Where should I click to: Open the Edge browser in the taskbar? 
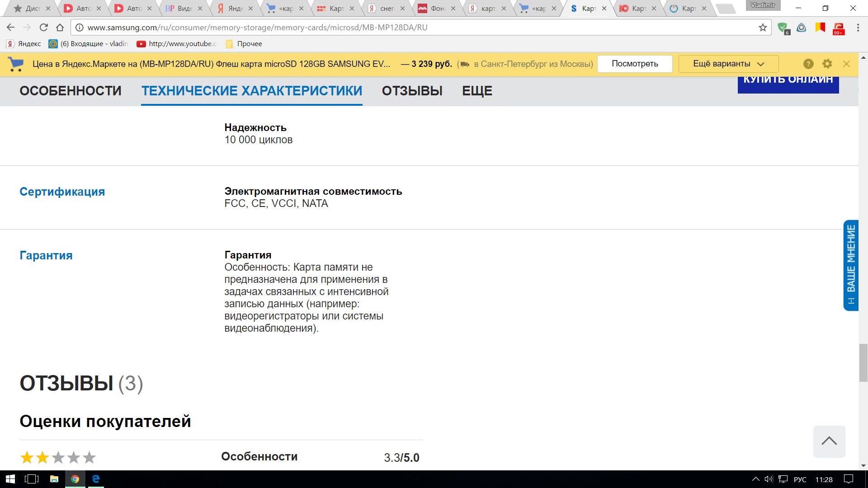pos(96,479)
